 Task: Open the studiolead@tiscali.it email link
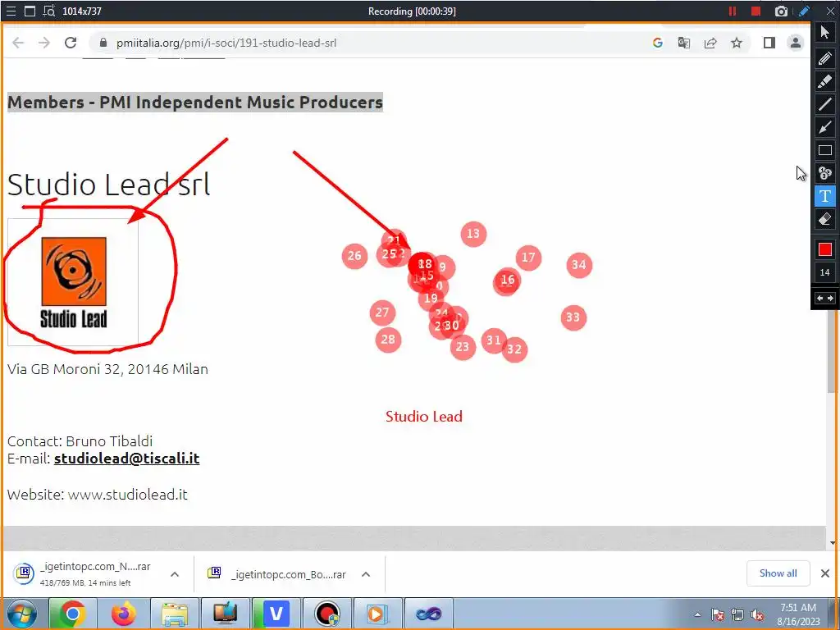point(127,459)
